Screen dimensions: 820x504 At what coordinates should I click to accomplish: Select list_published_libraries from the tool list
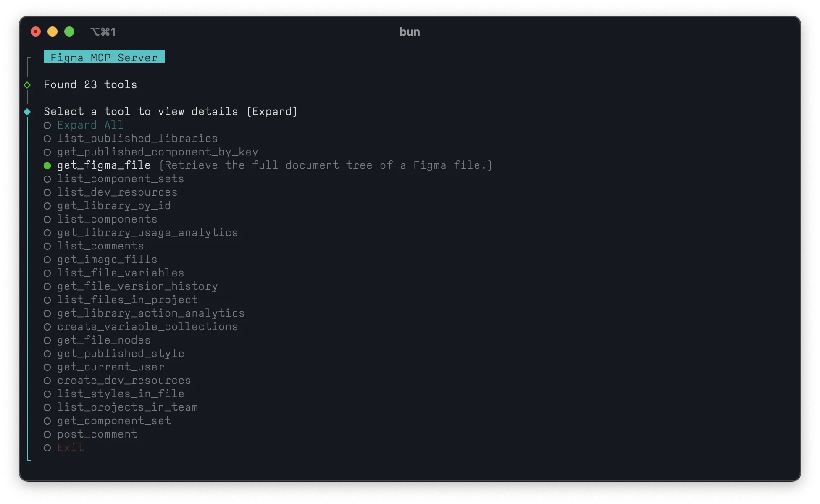(137, 138)
